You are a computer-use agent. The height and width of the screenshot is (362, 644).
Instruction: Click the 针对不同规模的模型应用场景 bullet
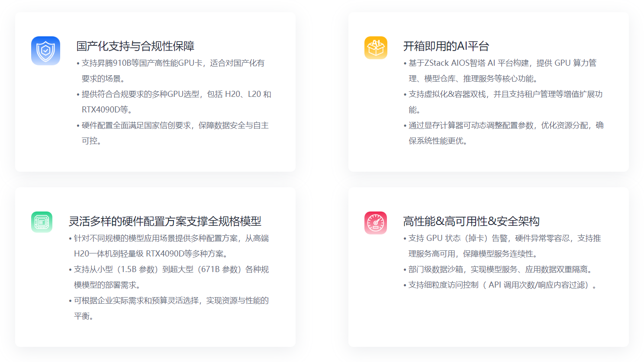171,238
